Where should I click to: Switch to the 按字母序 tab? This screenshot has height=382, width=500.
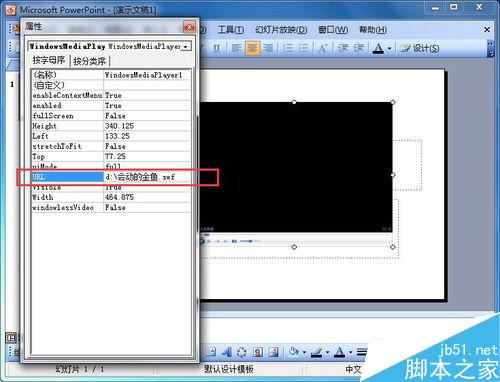tap(48, 60)
